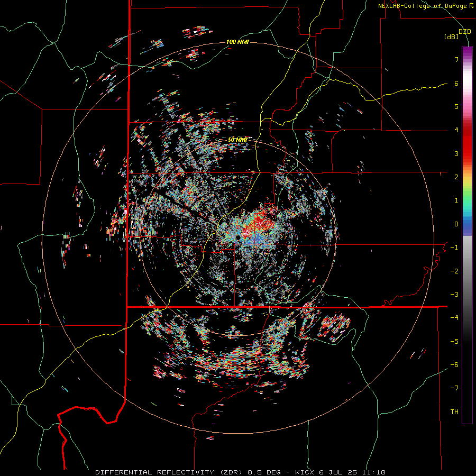This screenshot has height=476, width=476.
Task: Click the 100 NMI range ring label
Action: (237, 42)
